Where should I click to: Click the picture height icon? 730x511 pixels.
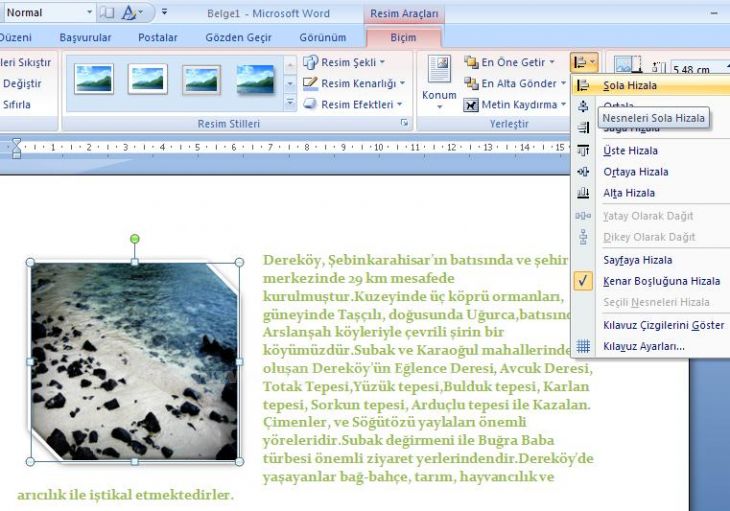(x=659, y=68)
